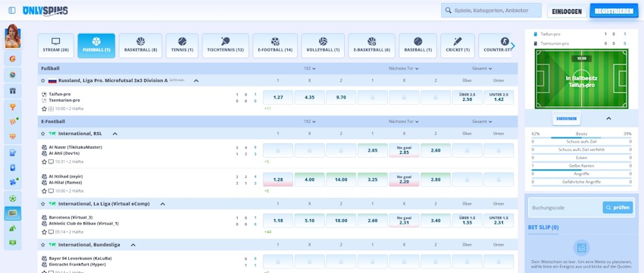Image resolution: width=644 pixels, height=273 pixels.
Task: Switch to the E-Football (14) tab
Action: click(x=275, y=45)
